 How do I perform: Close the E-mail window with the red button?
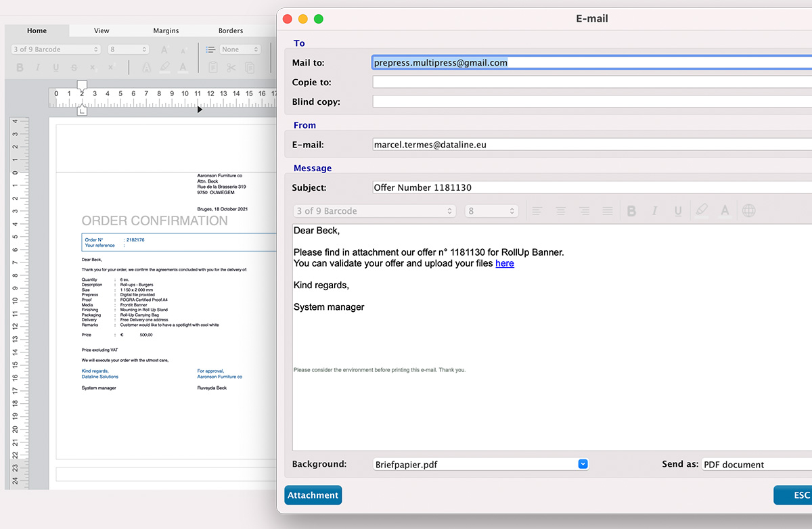tap(287, 19)
